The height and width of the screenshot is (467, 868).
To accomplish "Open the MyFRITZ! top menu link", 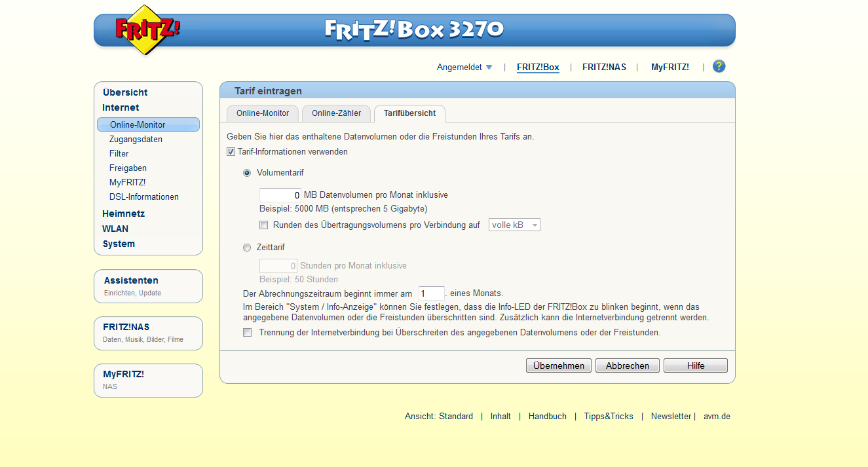I will (x=670, y=67).
